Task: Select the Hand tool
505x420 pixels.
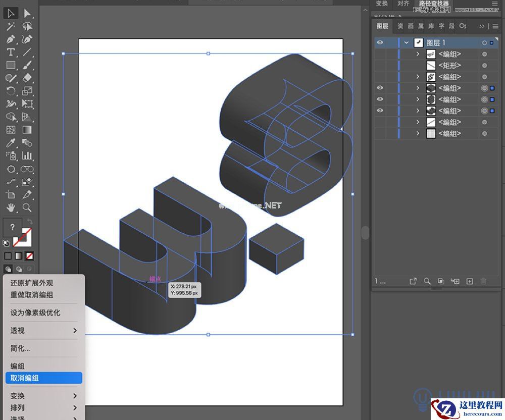Action: point(11,207)
